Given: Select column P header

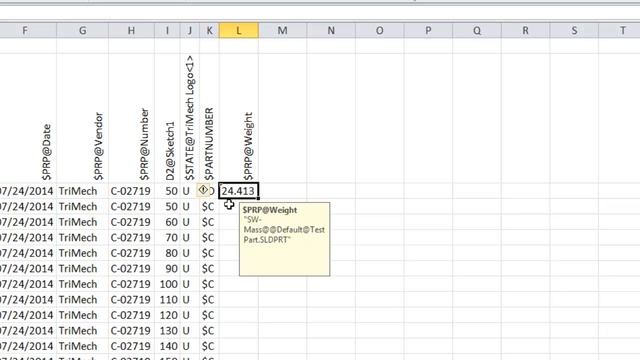Looking at the screenshot, I should tap(428, 31).
